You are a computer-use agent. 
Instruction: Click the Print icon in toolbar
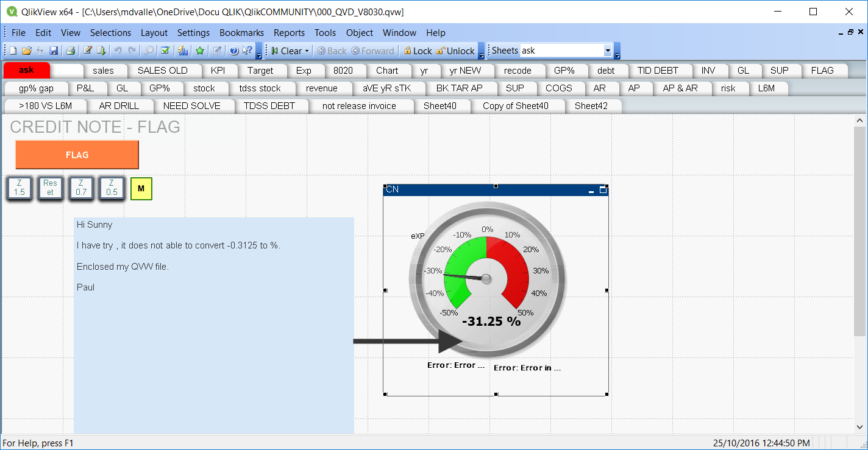[71, 51]
